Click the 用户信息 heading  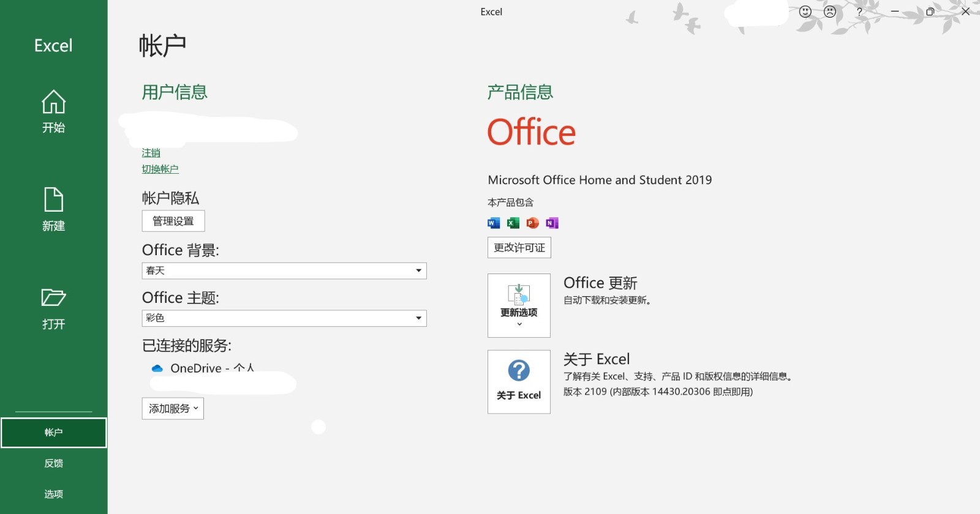coord(175,92)
